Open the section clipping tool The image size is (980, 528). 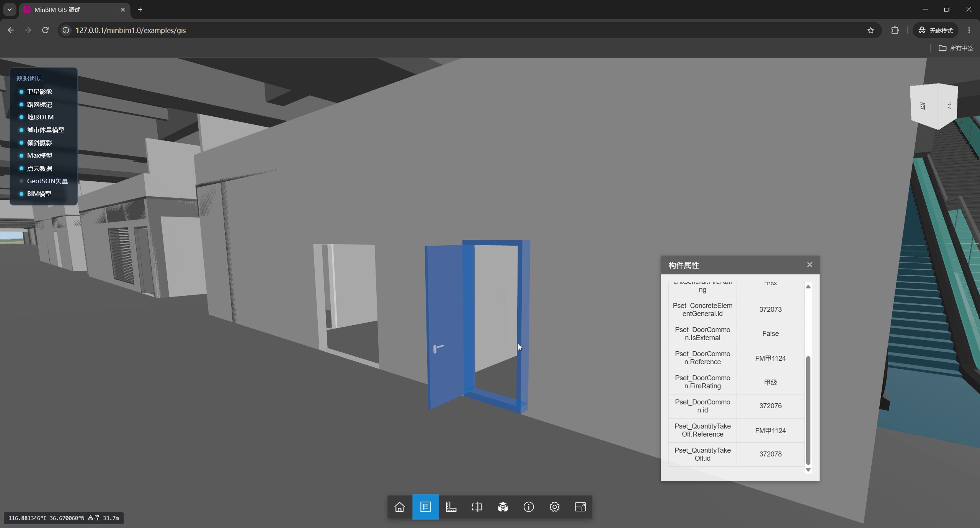tap(477, 507)
